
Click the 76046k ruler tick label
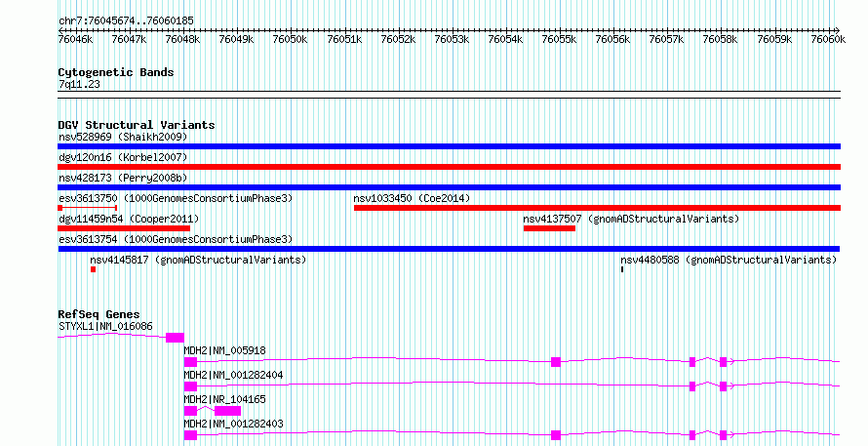[x=75, y=39]
